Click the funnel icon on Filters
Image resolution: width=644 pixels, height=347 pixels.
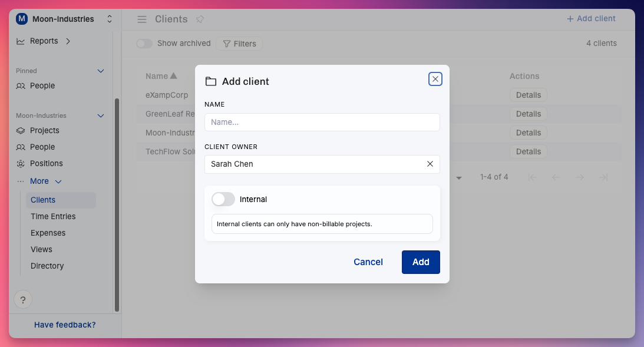[227, 44]
